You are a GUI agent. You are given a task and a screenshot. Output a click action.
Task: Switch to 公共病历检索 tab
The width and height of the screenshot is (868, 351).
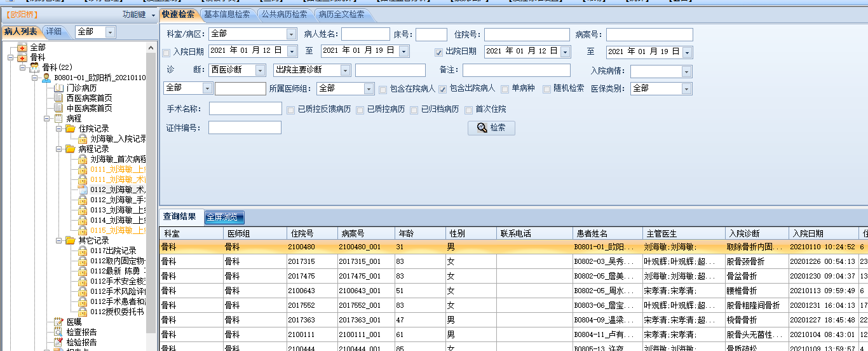tap(285, 14)
